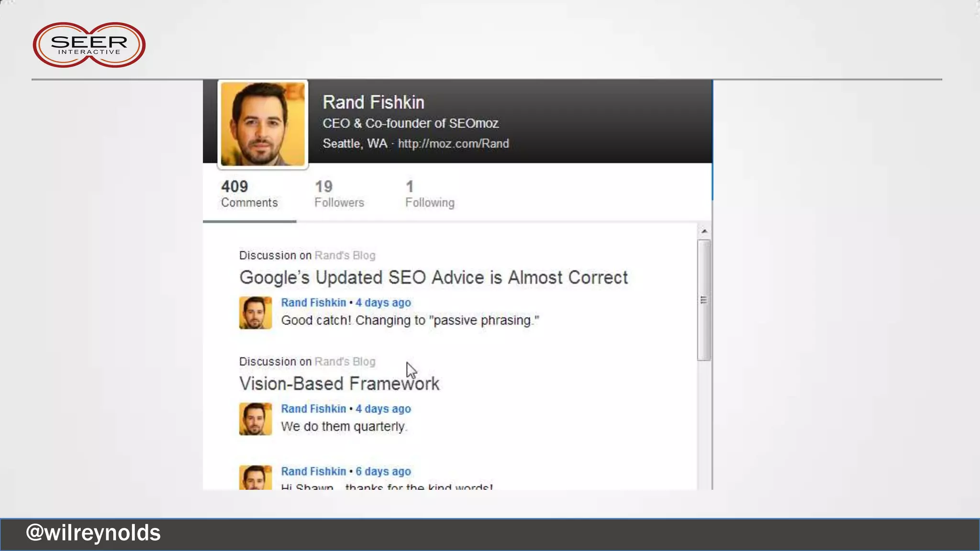Viewport: 980px width, 551px height.
Task: Click the vertical scrollbar thumb
Action: [704, 300]
